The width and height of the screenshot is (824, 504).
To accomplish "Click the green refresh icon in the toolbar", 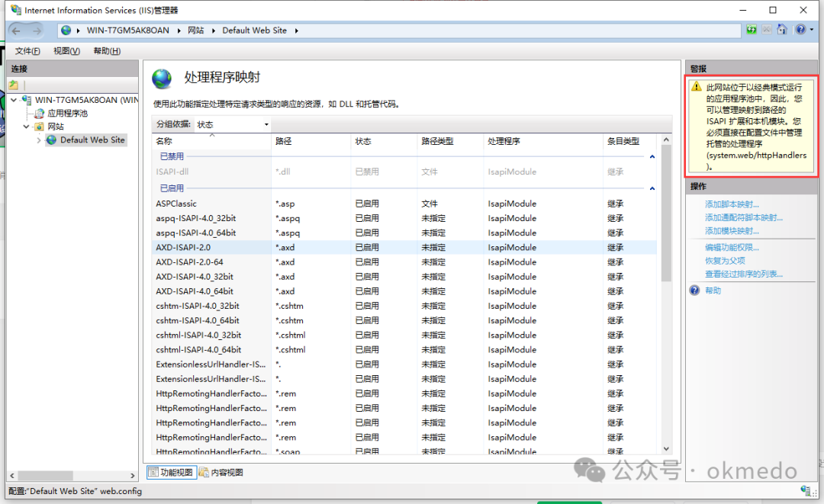I will [751, 29].
